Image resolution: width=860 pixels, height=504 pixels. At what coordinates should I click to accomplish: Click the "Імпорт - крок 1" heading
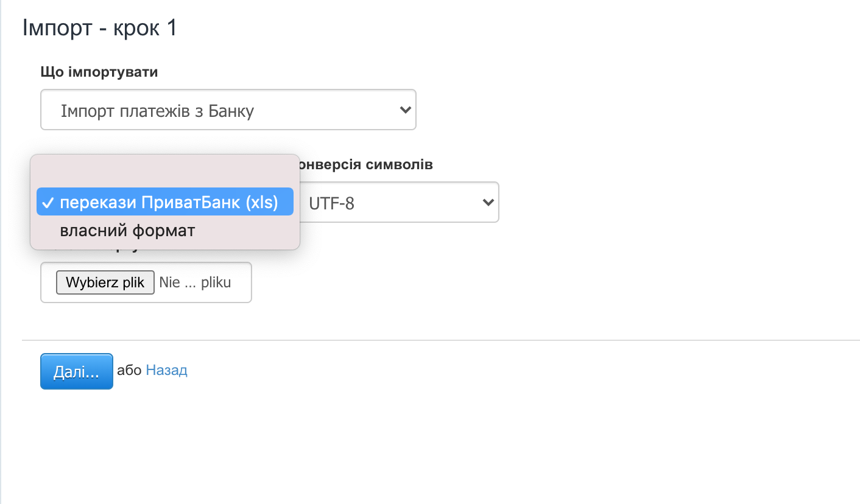pos(99,28)
